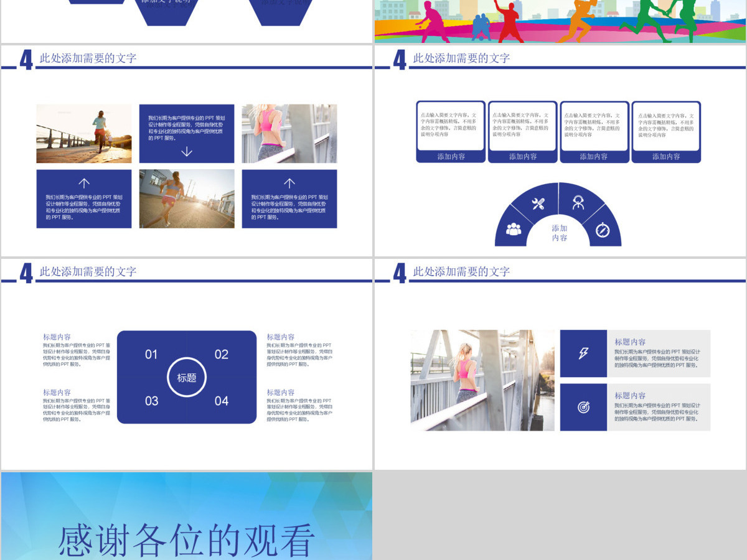Click the compass icon in semicircle
Image resolution: width=747 pixels, height=560 pixels.
pyautogui.click(x=602, y=230)
